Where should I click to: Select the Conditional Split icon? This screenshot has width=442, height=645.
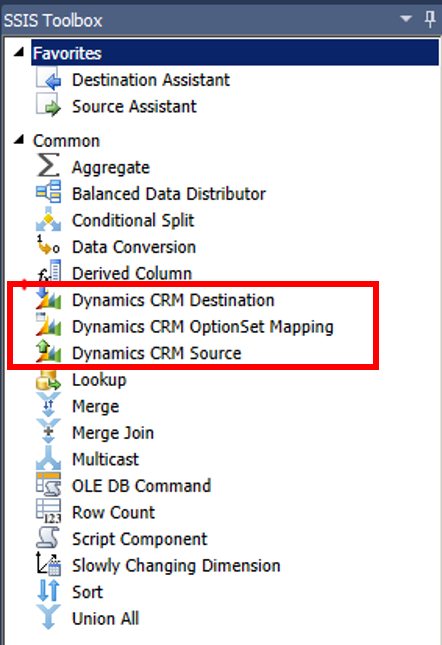pos(49,219)
